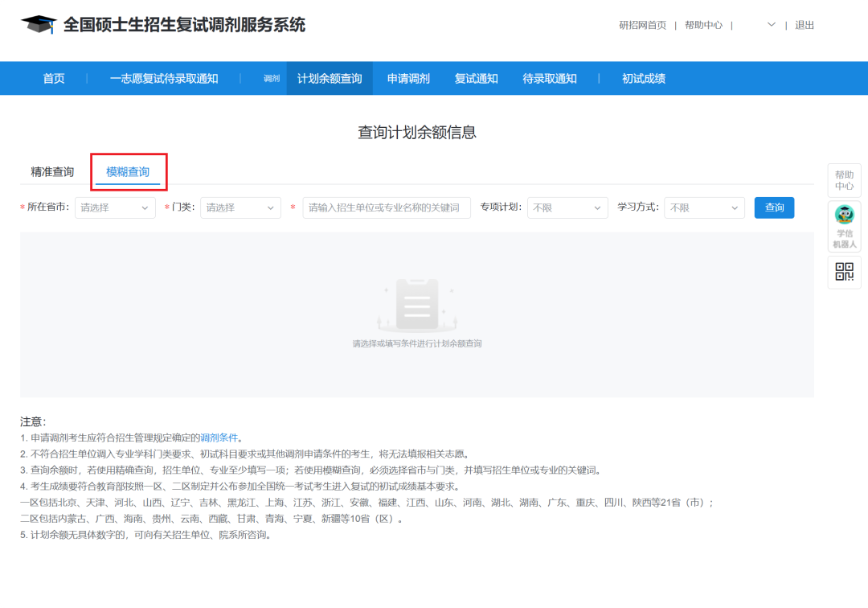Open the 帮助中心 sidebar panel icon
The height and width of the screenshot is (608, 868).
[x=844, y=180]
